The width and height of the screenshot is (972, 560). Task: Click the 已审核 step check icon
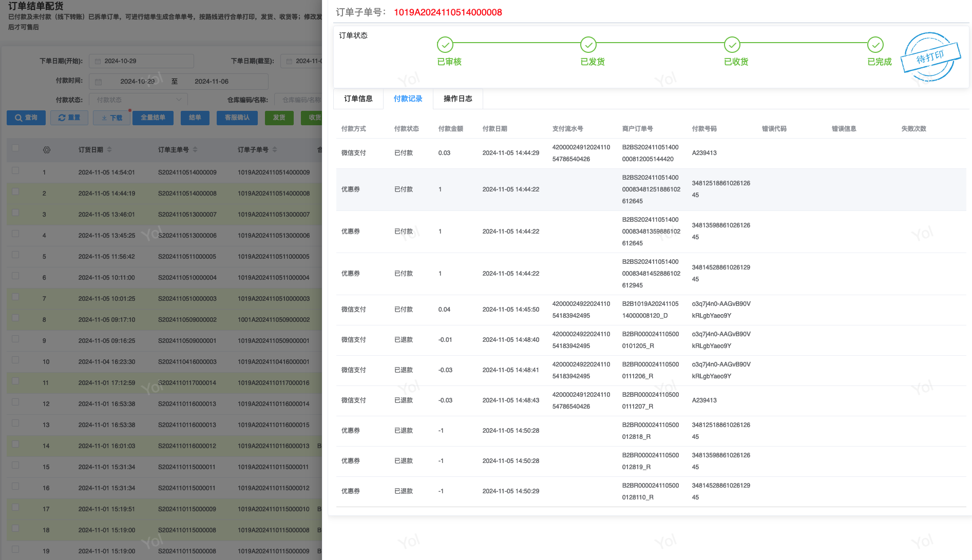pyautogui.click(x=445, y=45)
